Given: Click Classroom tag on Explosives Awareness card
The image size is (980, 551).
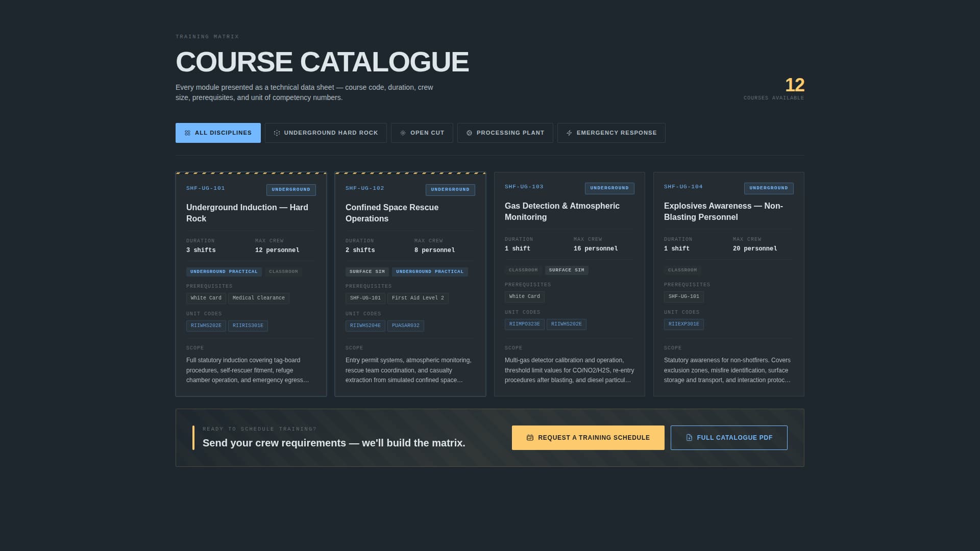Looking at the screenshot, I should click(682, 270).
